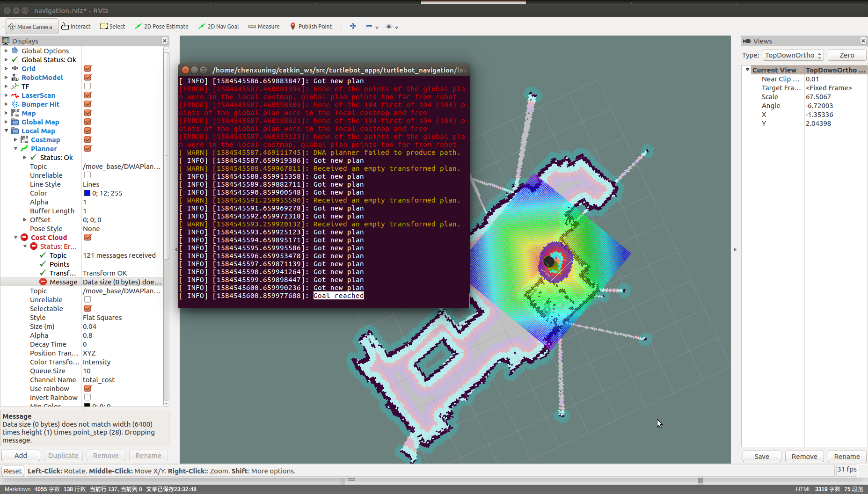Choose the Select tool
Image resolution: width=868 pixels, height=494 pixels.
112,27
